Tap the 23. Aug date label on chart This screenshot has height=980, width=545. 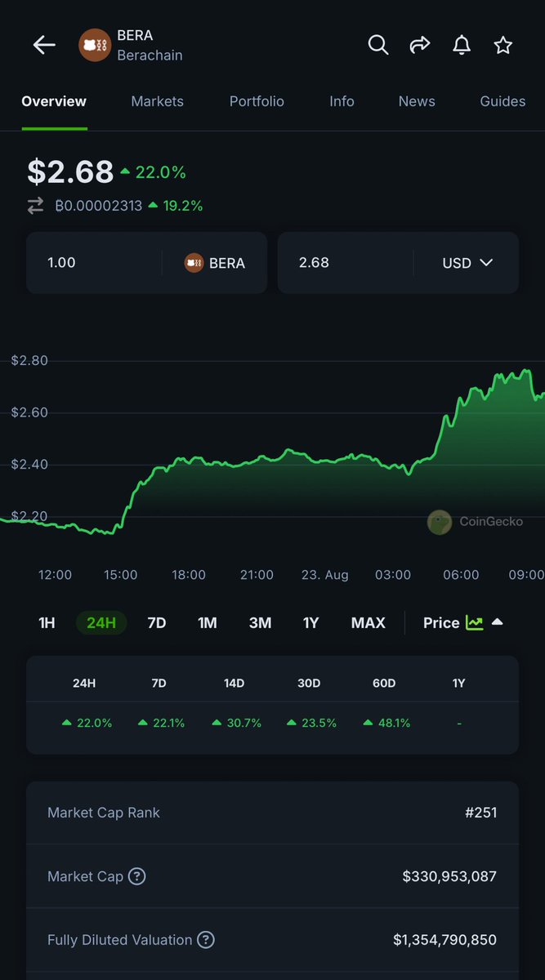tap(325, 575)
